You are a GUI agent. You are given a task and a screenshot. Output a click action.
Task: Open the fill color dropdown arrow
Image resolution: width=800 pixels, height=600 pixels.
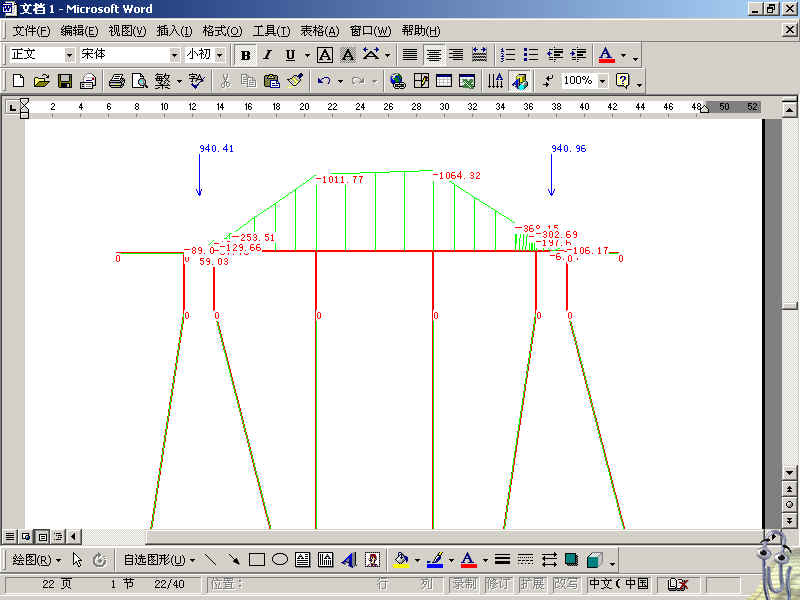coord(417,560)
